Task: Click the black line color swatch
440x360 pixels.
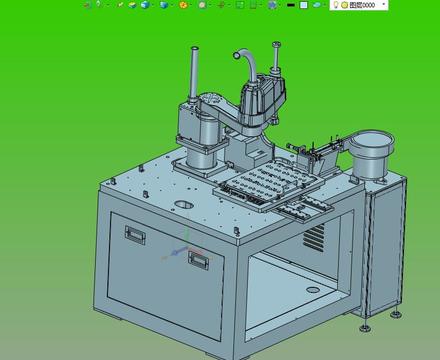Action: coord(291,5)
